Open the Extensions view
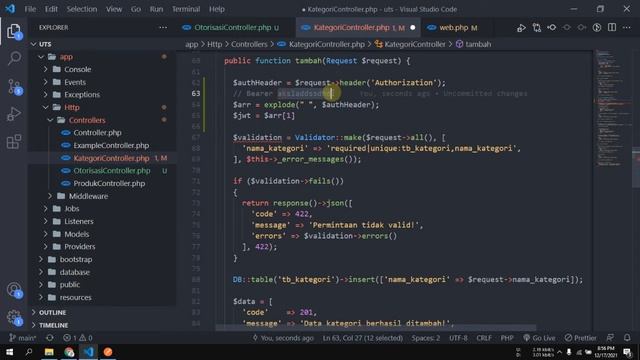Screen dimensions: 640x360 14,142
